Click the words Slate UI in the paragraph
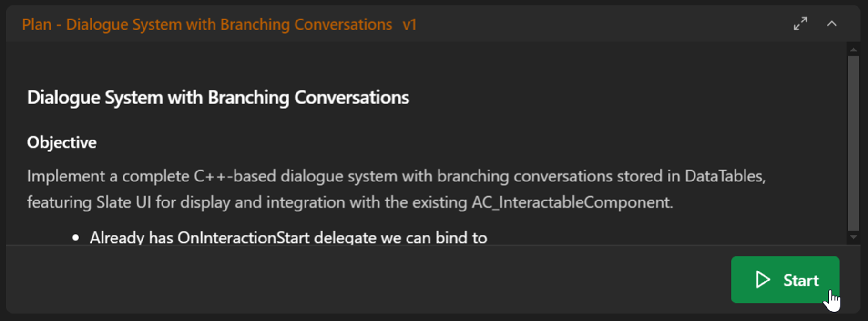 pos(123,202)
